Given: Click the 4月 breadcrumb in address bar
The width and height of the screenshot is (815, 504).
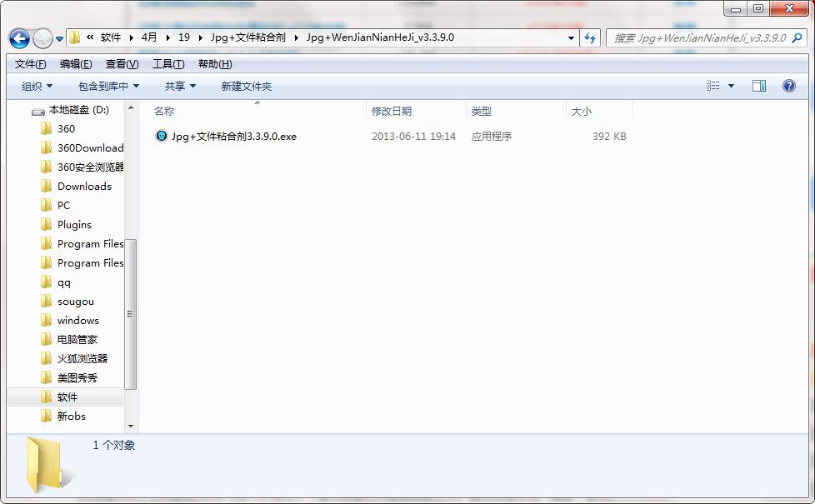Looking at the screenshot, I should [149, 37].
